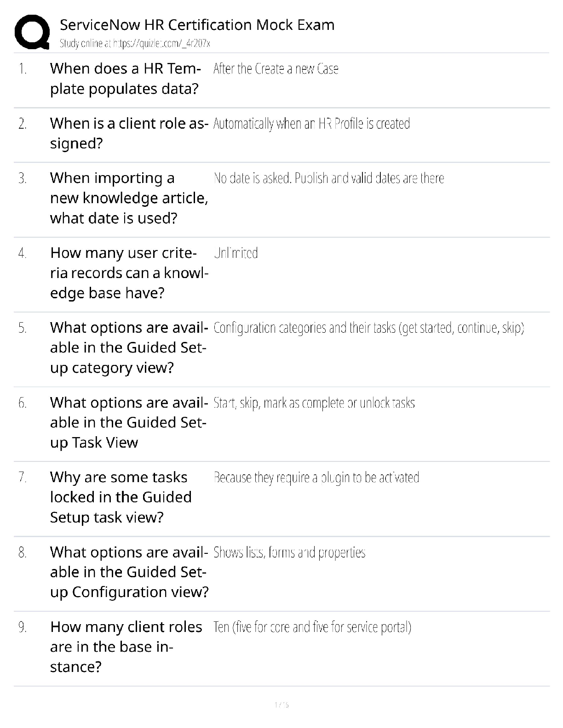Click answer listing get started, continue, skip
Screen dimensions: 563x728
point(369,328)
